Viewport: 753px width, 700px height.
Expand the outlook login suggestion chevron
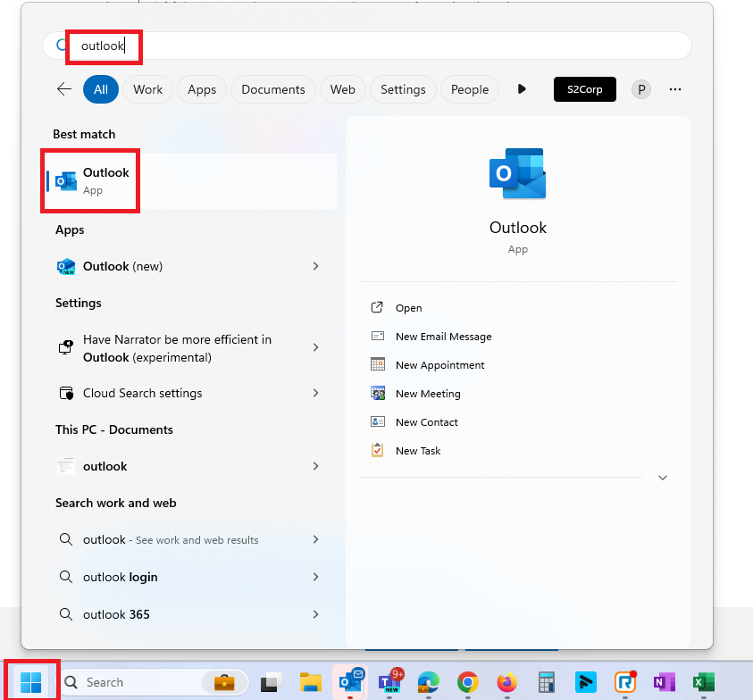315,577
